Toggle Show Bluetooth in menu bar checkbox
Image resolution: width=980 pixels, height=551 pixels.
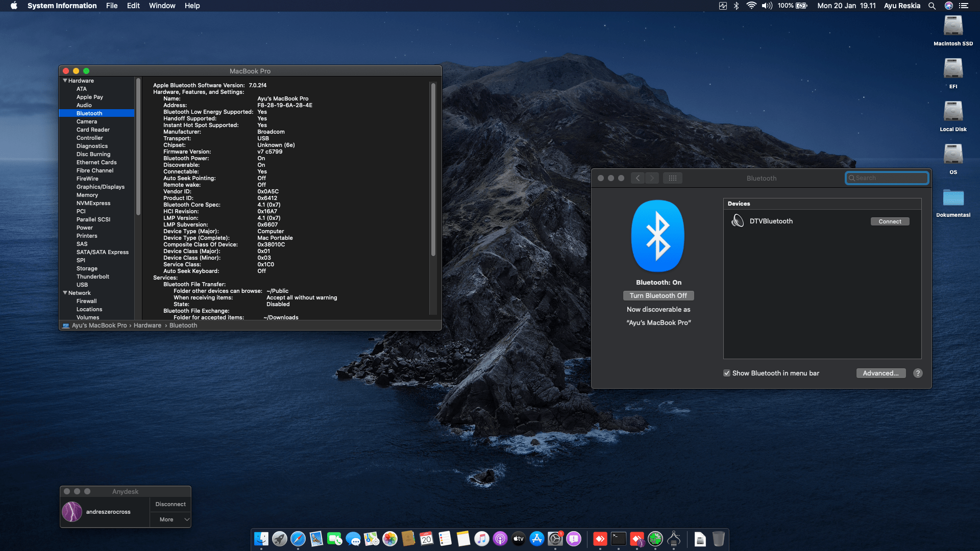pos(727,373)
